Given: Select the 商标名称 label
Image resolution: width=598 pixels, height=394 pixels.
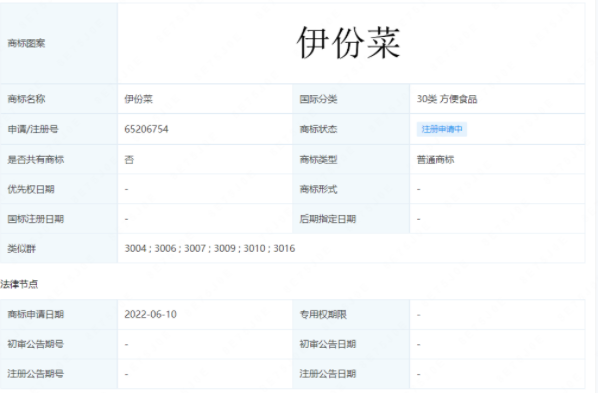Looking at the screenshot, I should 26,99.
